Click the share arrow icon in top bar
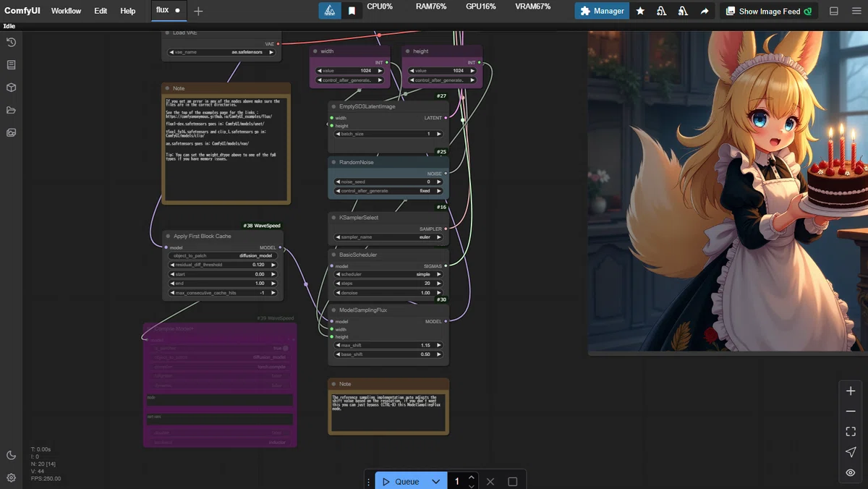The height and width of the screenshot is (489, 868). point(705,11)
